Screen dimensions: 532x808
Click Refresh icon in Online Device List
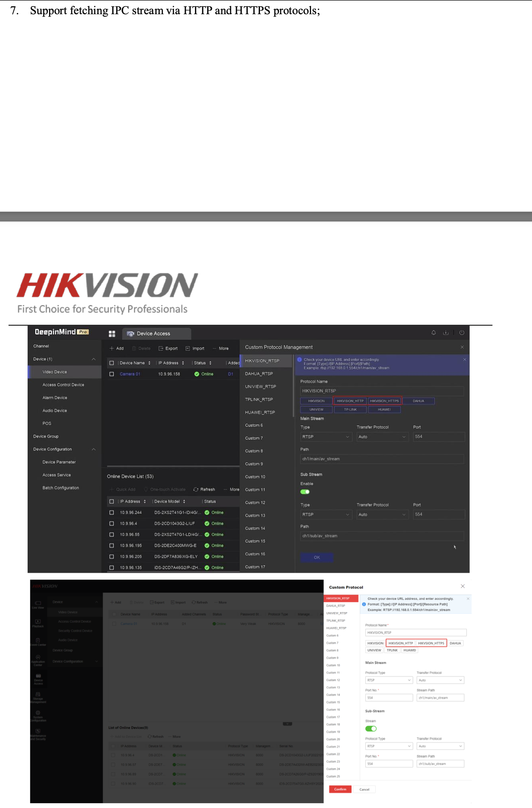(x=196, y=490)
